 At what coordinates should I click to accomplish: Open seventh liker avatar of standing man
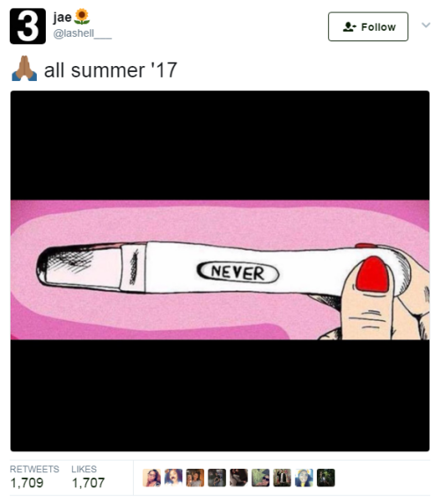click(x=282, y=478)
